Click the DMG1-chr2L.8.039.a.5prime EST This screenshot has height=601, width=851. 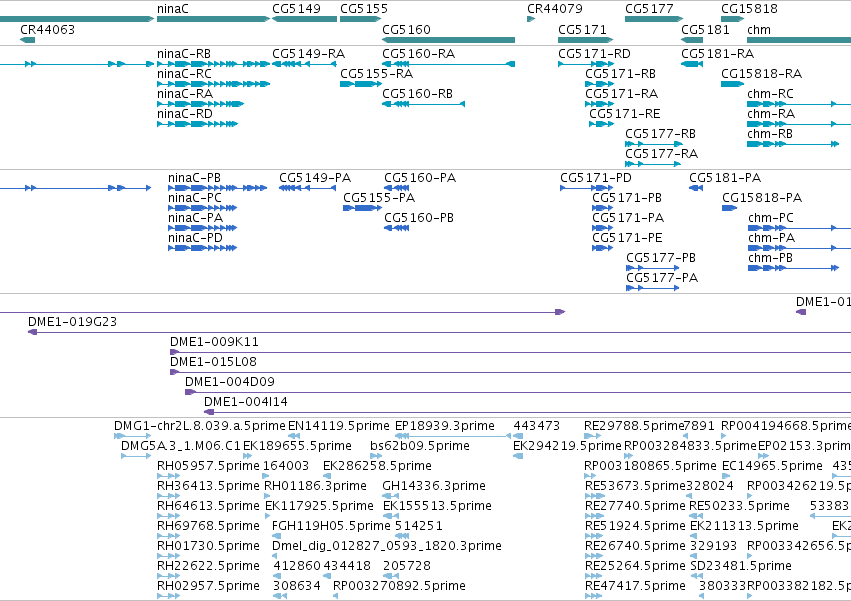(x=132, y=436)
